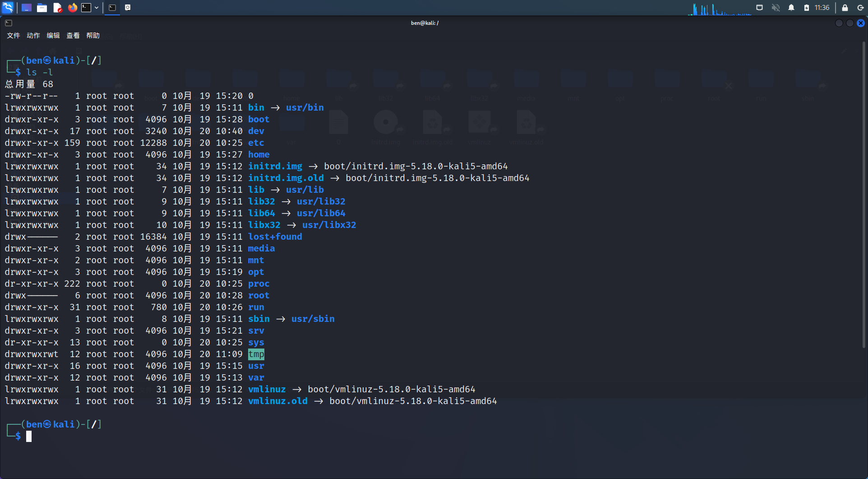868x479 pixels.
Task: Click the terminal window title bar icon
Action: tap(9, 23)
